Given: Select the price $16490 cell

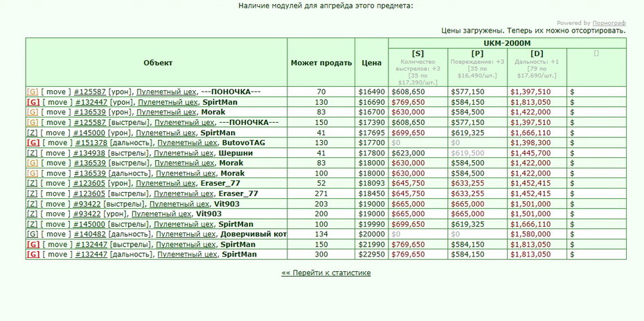Looking at the screenshot, I should click(372, 92).
